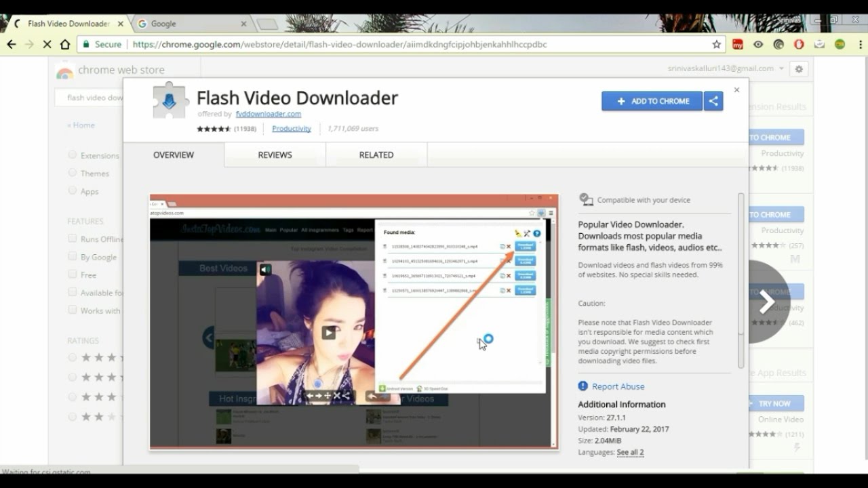Click the Flash Video Downloader puzzle icon
Viewport: 868px width, 488px height.
point(170,102)
